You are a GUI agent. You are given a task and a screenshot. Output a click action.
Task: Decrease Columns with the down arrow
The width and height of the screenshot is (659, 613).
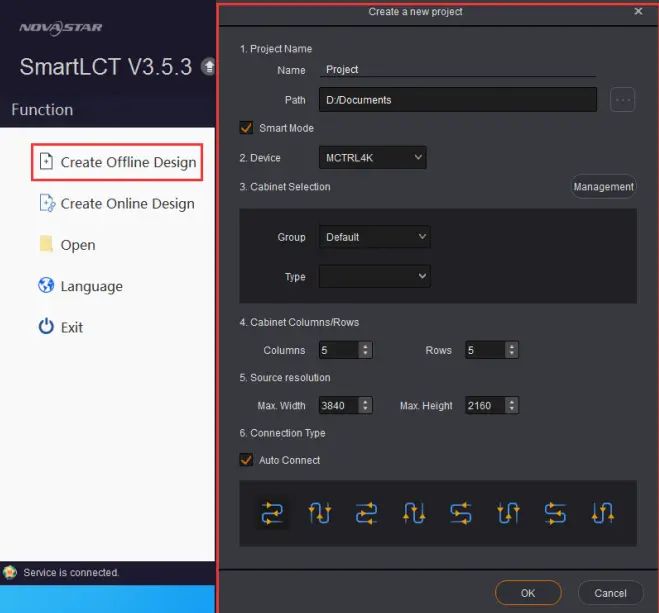click(365, 354)
